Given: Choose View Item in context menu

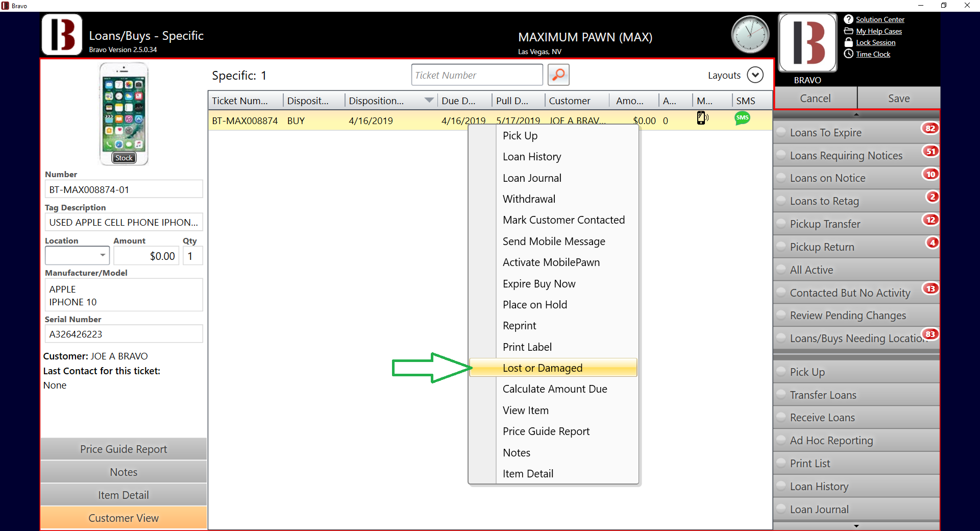Looking at the screenshot, I should point(553,411).
